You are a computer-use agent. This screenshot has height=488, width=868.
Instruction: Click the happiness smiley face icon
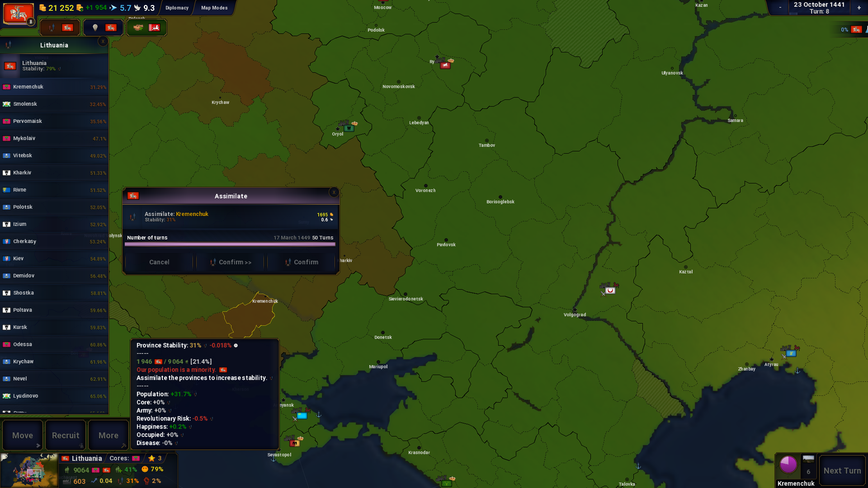tap(145, 469)
